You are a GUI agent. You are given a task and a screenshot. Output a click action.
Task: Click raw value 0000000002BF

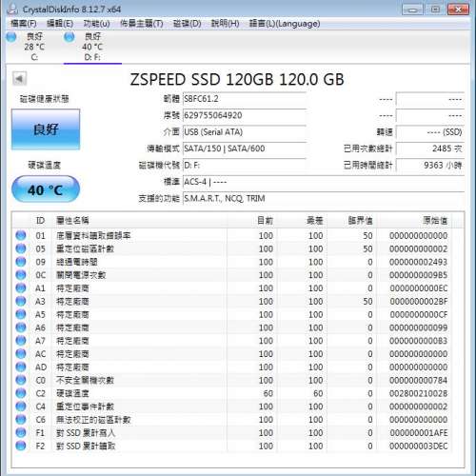click(419, 302)
